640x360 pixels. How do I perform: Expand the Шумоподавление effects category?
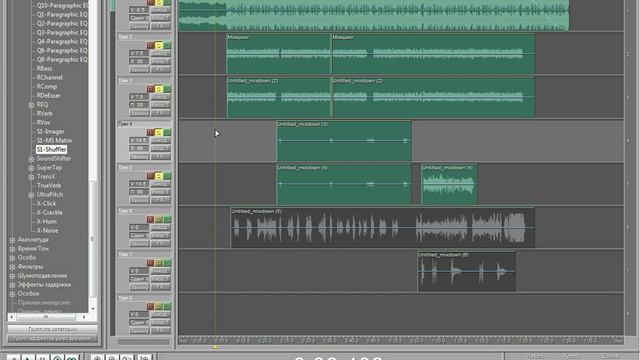point(12,276)
